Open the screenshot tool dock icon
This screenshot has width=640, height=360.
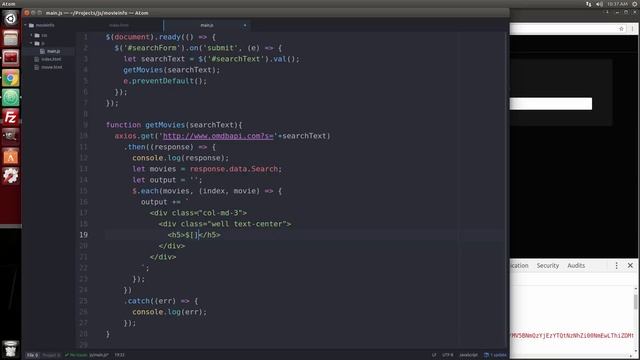pyautogui.click(x=11, y=137)
